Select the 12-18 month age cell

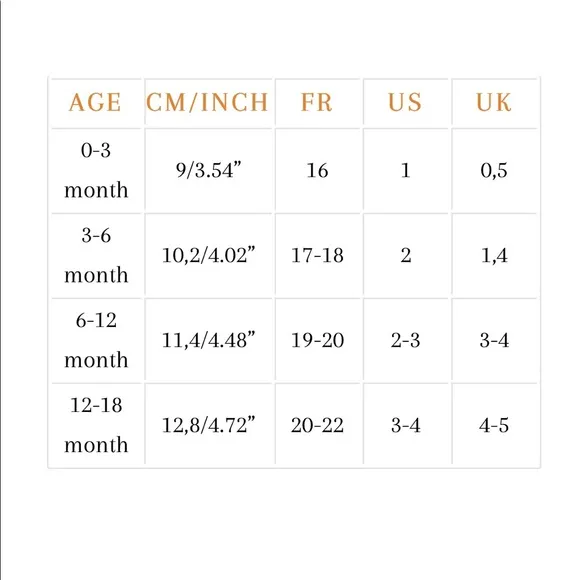96,425
